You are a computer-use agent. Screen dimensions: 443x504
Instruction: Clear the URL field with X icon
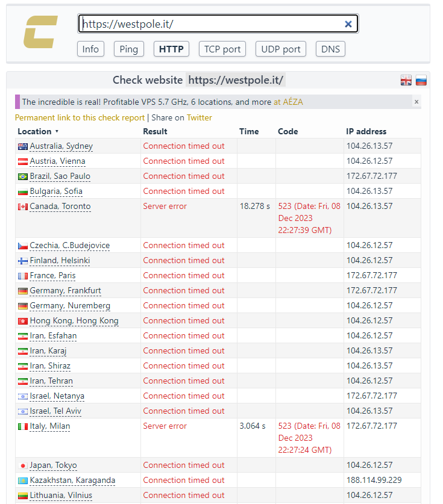tap(348, 24)
